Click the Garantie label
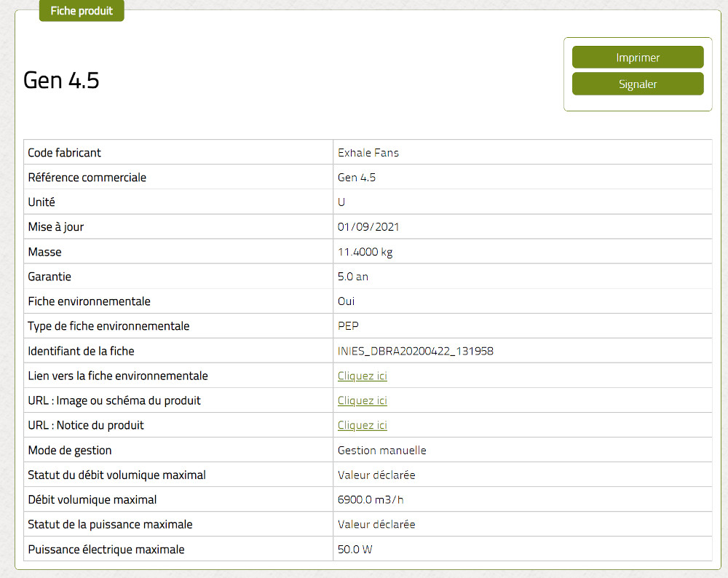This screenshot has height=578, width=728. 50,276
